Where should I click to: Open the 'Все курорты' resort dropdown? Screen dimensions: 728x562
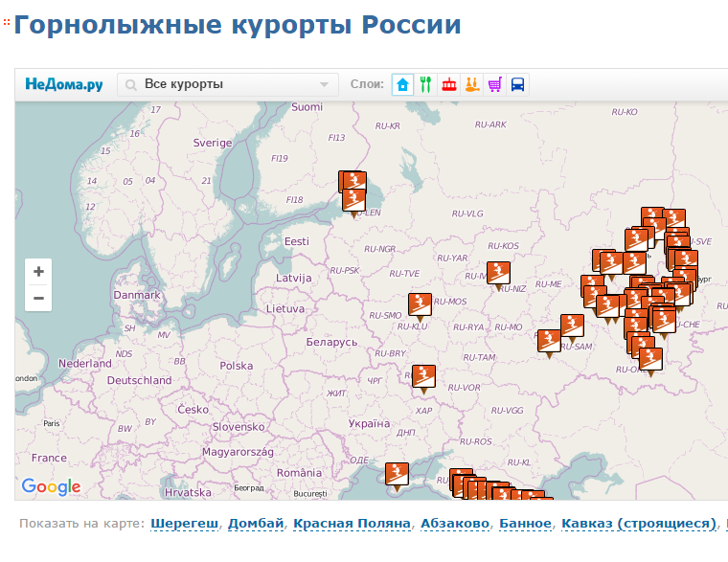[228, 84]
